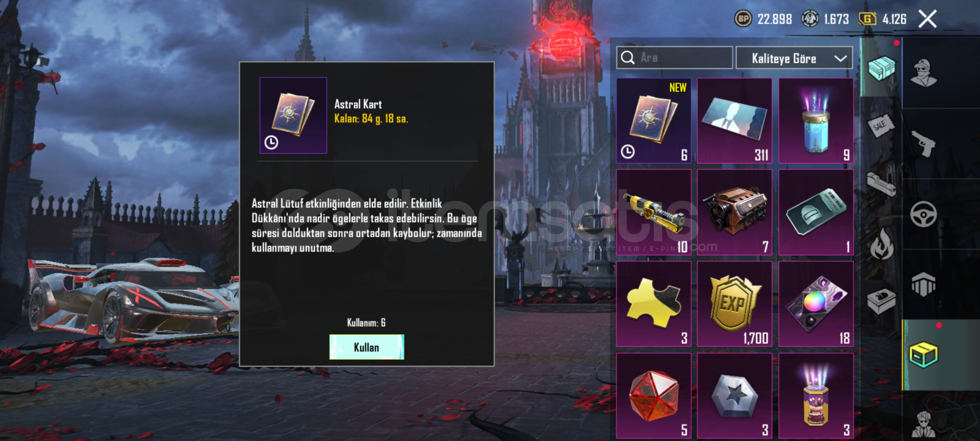
Task: Click the gold G currency icon
Action: point(867,19)
